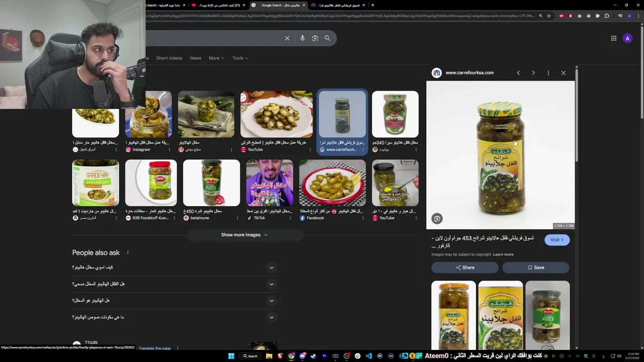Switch to the Google Search browser tab
This screenshot has height=362, width=644.
278,5
